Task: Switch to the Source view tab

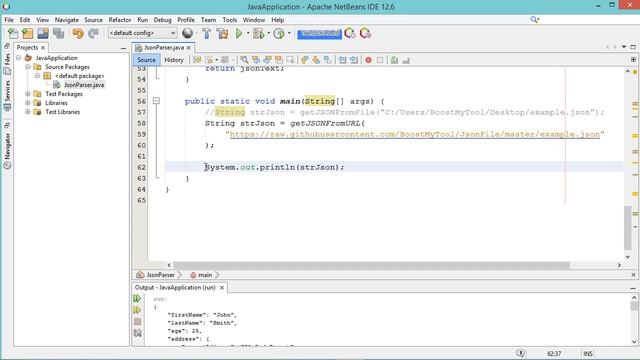Action: [146, 60]
